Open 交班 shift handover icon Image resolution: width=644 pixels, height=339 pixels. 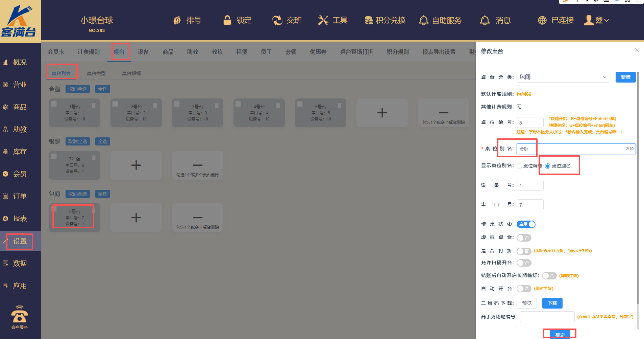click(277, 20)
